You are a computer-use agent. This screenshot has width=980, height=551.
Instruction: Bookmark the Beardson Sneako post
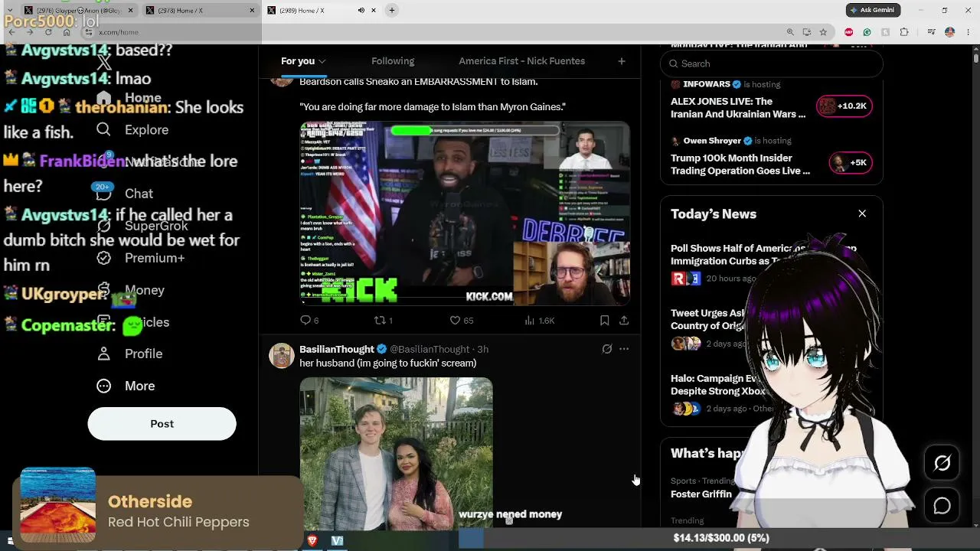(x=604, y=320)
